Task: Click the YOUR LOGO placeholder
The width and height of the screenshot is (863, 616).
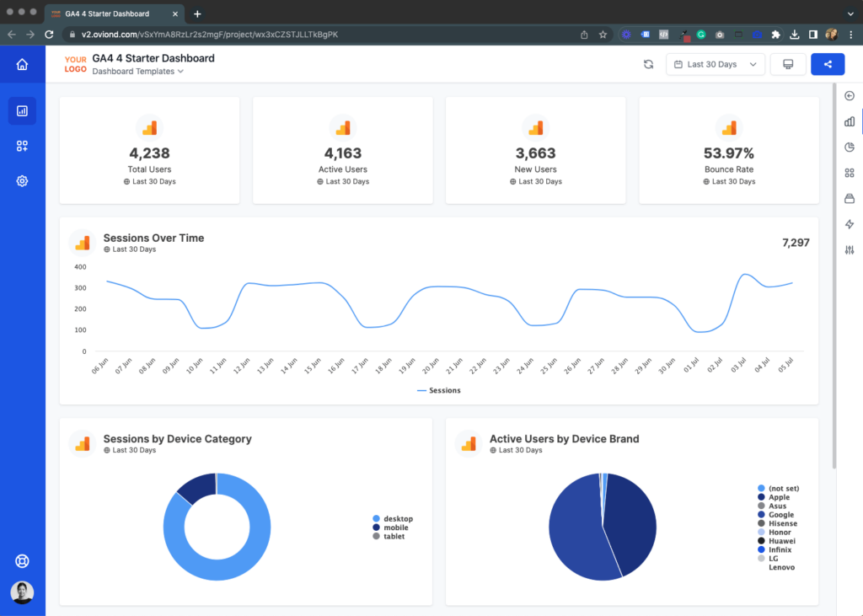Action: point(75,64)
